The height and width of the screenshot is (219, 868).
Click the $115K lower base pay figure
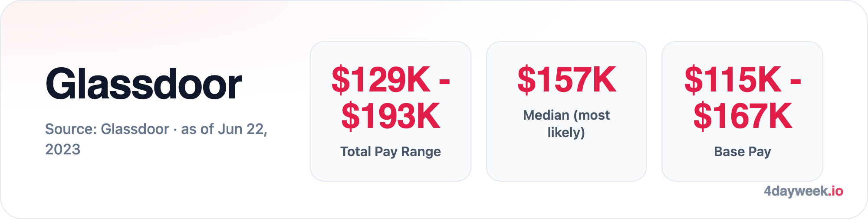[x=733, y=80]
